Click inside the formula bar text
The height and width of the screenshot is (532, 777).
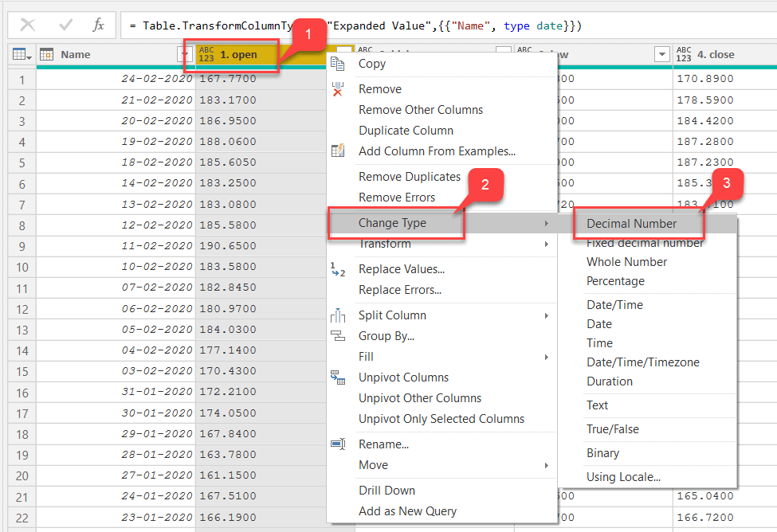355,25
